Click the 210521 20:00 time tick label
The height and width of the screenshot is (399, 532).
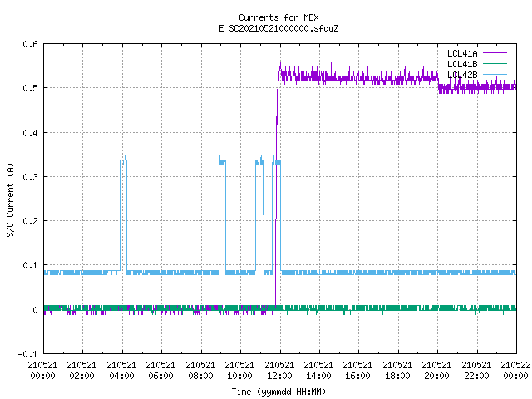click(x=436, y=371)
